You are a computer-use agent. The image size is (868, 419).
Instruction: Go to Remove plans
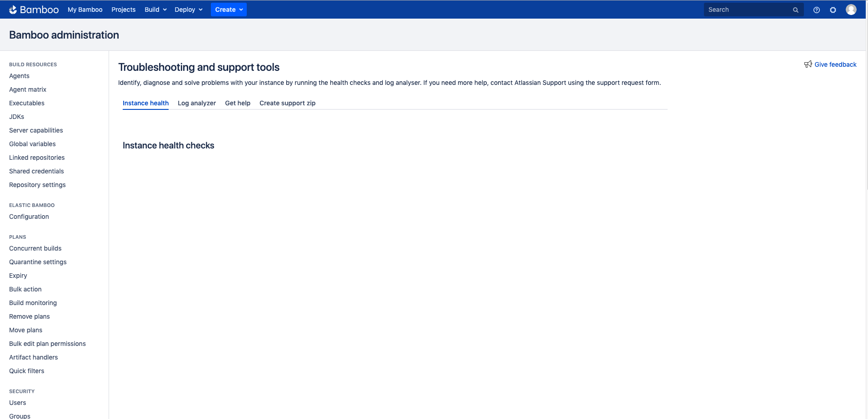point(30,316)
